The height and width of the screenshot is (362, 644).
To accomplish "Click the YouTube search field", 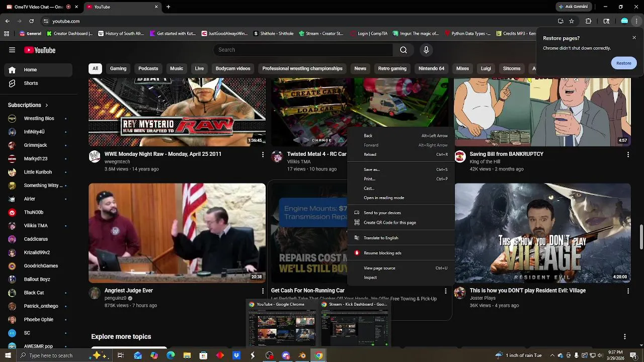I will [303, 50].
